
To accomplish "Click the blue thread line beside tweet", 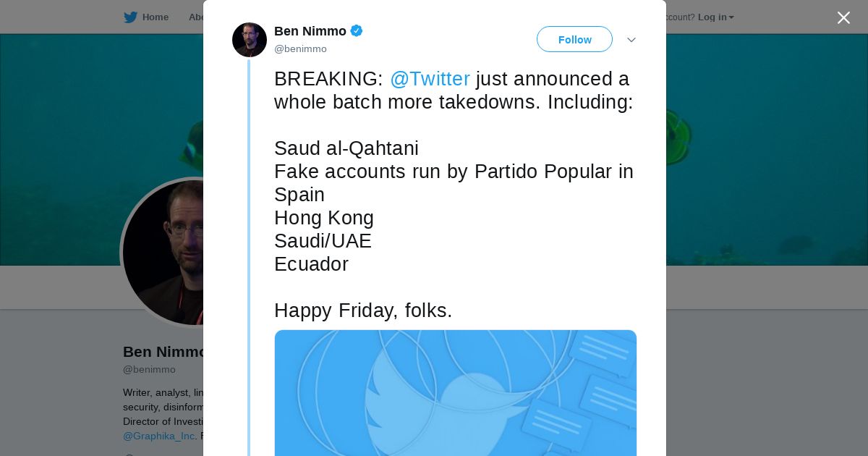I will pyautogui.click(x=249, y=253).
